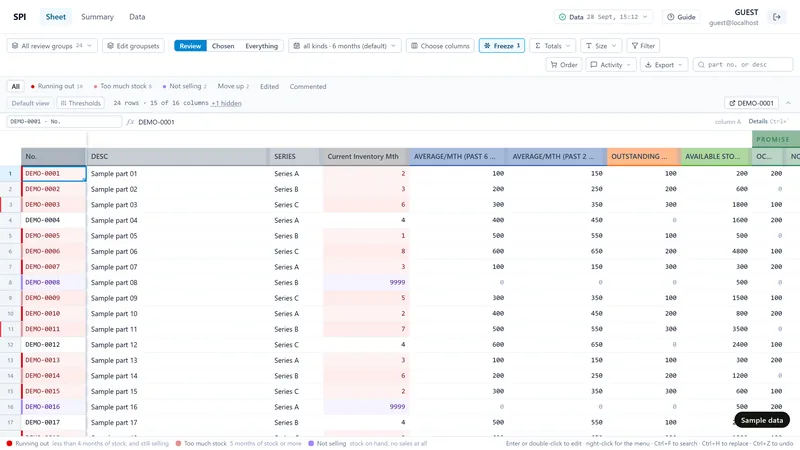The image size is (800, 450).
Task: Click the cell reference box DEMO-0001 - No.
Action: 64,121
